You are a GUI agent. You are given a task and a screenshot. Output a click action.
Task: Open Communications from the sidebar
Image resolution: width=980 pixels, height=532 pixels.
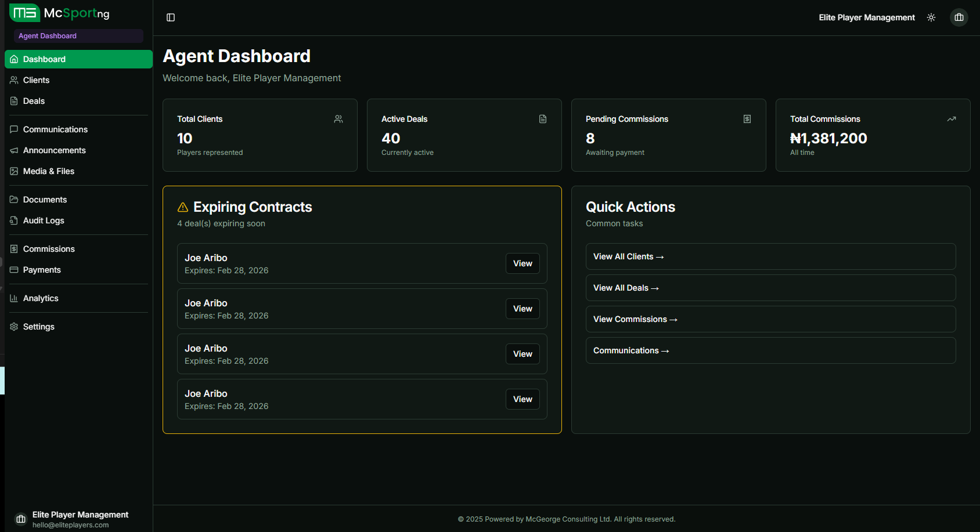point(55,129)
